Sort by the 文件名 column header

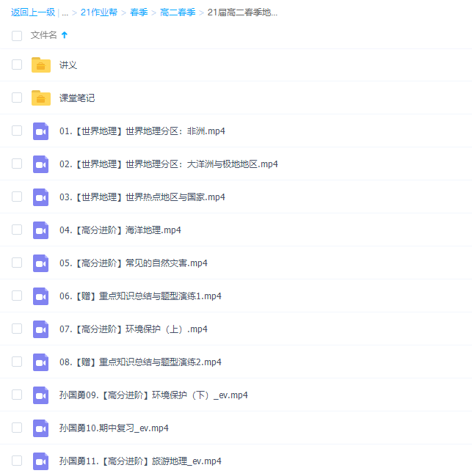pyautogui.click(x=43, y=35)
